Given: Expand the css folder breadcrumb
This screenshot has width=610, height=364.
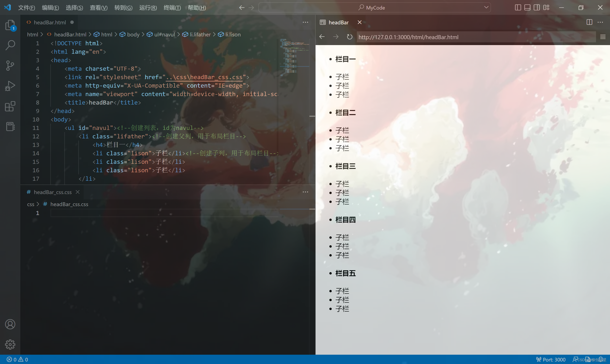Looking at the screenshot, I should [30, 204].
